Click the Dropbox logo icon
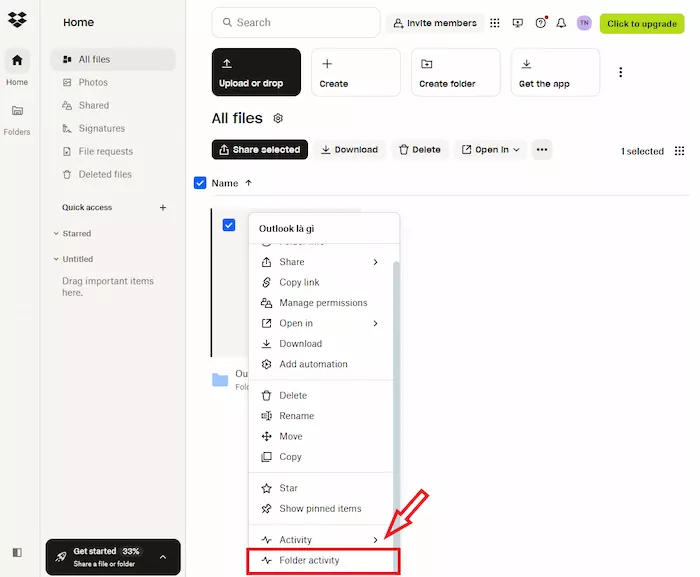Screen dimensions: 700x577 click(x=17, y=20)
